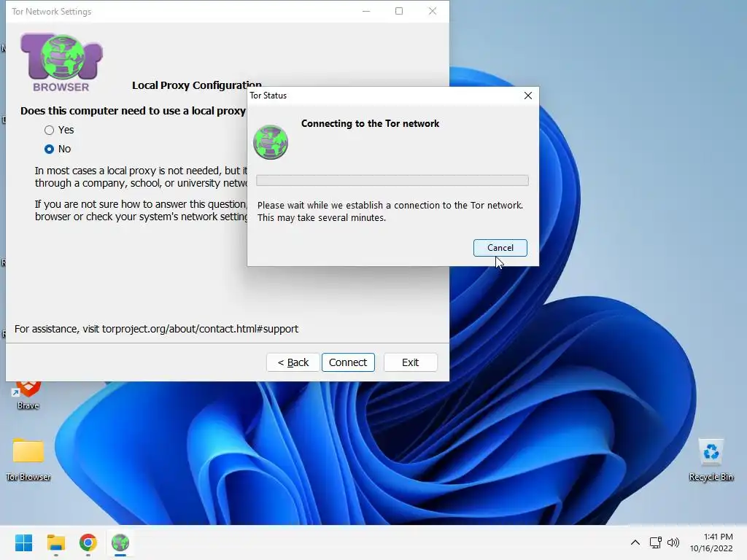This screenshot has width=747, height=560.
Task: Click the 'Local Proxy Configuration' heading
Action: click(197, 85)
